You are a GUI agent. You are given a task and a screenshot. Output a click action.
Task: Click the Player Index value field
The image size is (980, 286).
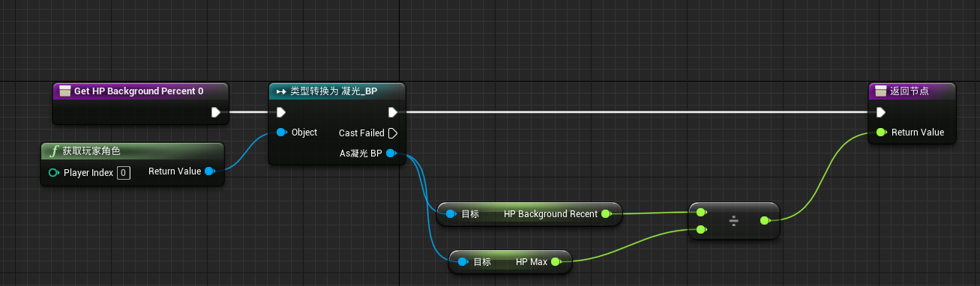coord(124,172)
